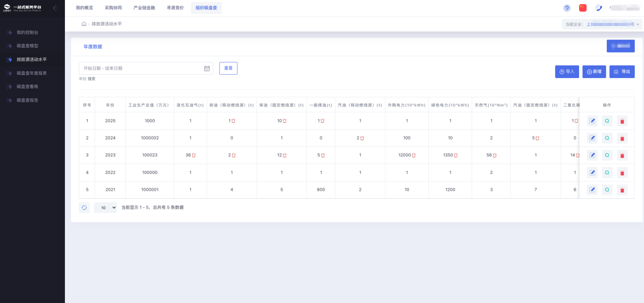Viewport: 644px width, 303px height.
Task: Open 碳盘查年度报表 in the sidebar
Action: pyautogui.click(x=32, y=73)
